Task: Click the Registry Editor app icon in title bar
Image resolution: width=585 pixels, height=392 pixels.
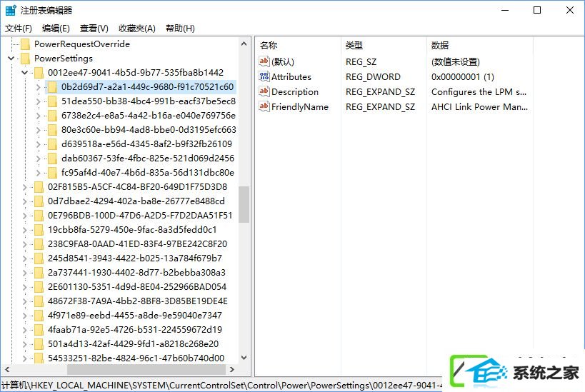Action: (11, 10)
